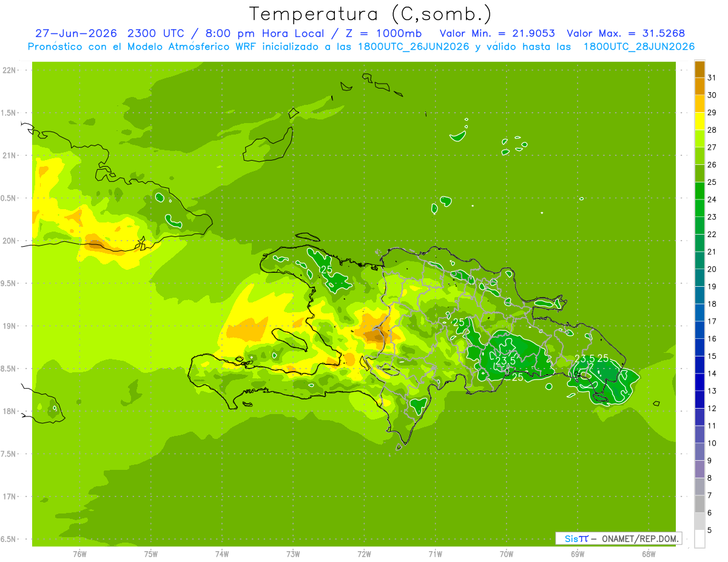Click the '22N' latitude label
The height and width of the screenshot is (562, 728).
(10, 70)
